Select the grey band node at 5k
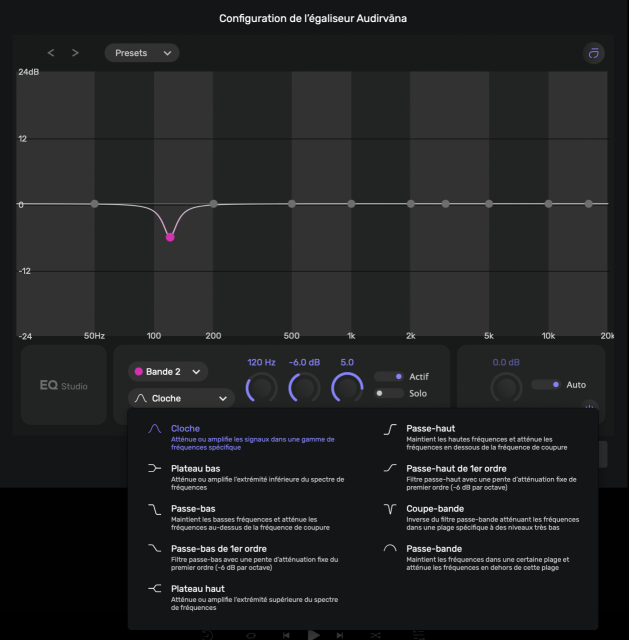The width and height of the screenshot is (629, 640). [x=489, y=204]
